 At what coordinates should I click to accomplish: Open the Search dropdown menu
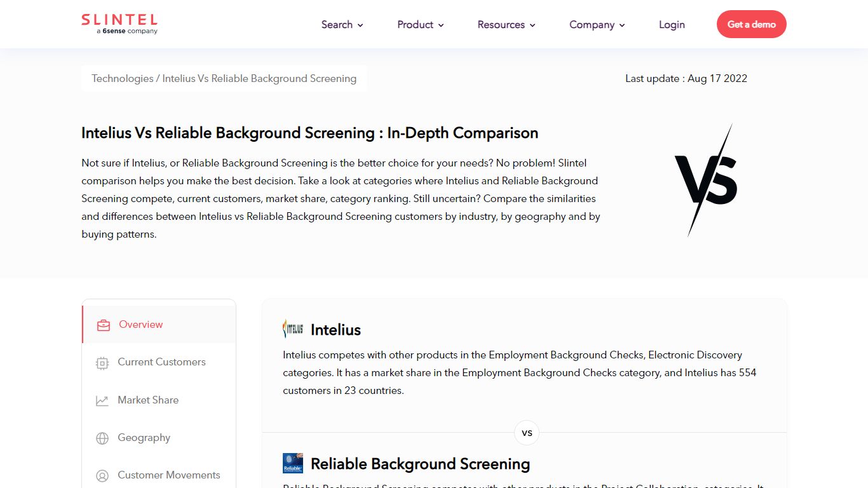(342, 25)
